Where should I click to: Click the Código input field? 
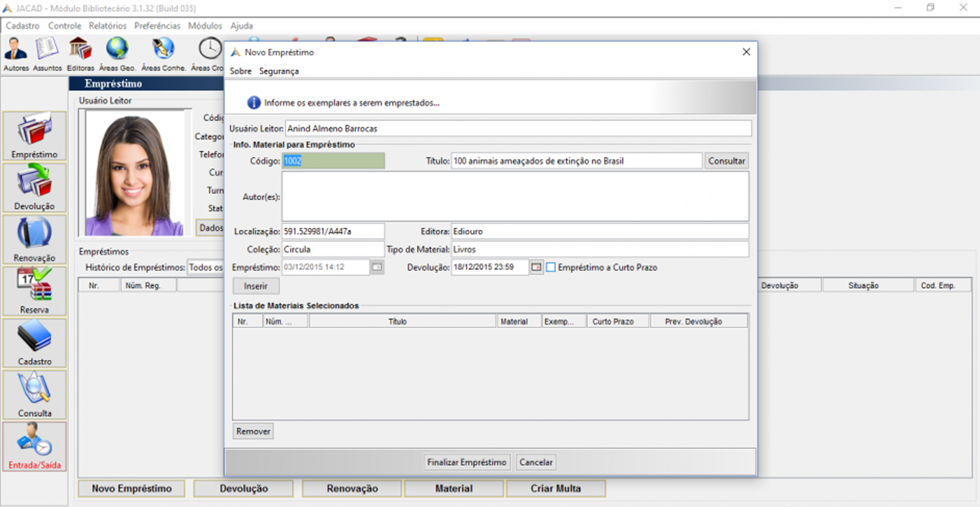pyautogui.click(x=333, y=161)
